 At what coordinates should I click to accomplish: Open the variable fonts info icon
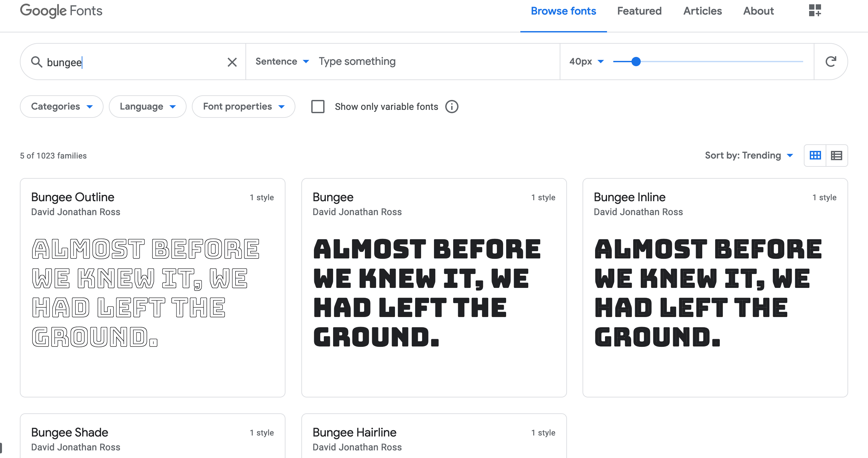452,107
